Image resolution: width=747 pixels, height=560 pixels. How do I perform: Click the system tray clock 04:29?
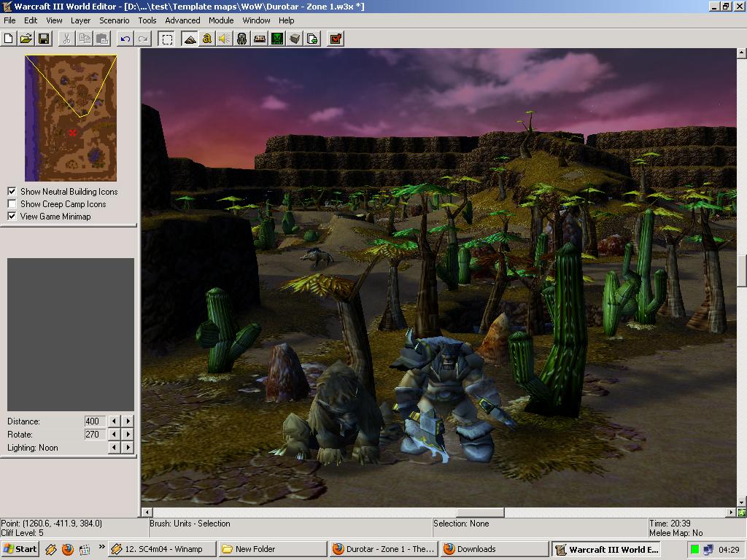pos(729,550)
